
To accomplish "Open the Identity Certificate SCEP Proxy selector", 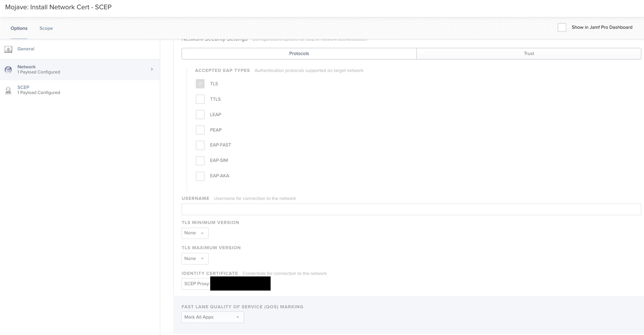I will coord(197,284).
